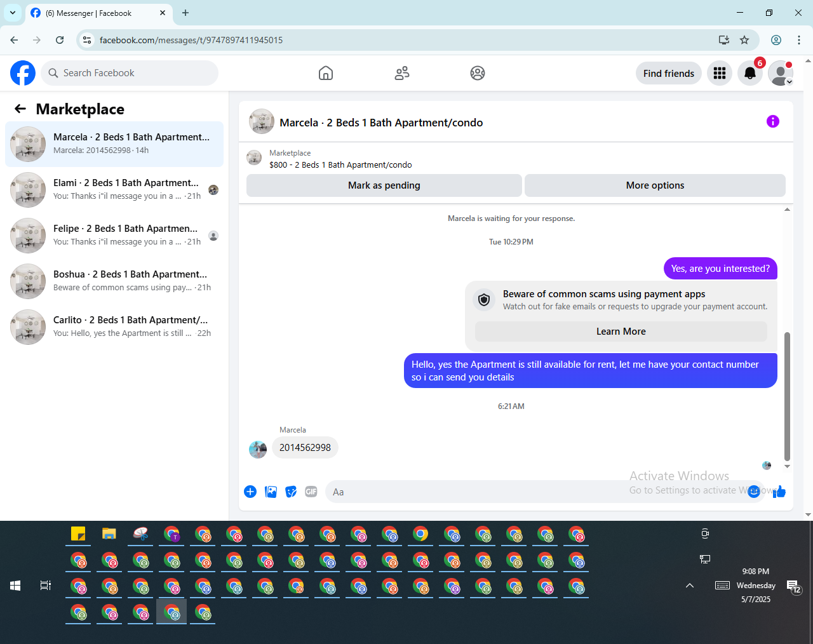
Task: Open the Elami conversation
Action: click(x=114, y=190)
